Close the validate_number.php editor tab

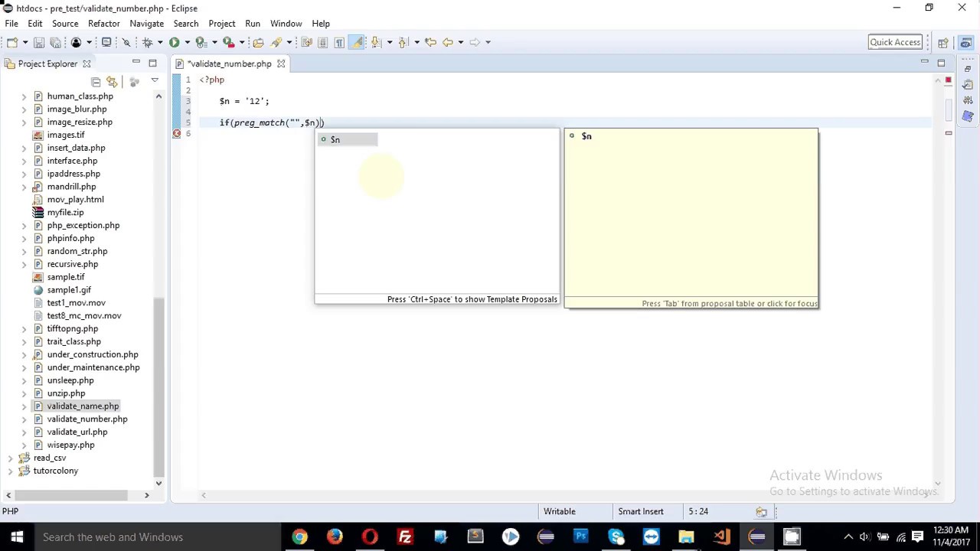[281, 64]
